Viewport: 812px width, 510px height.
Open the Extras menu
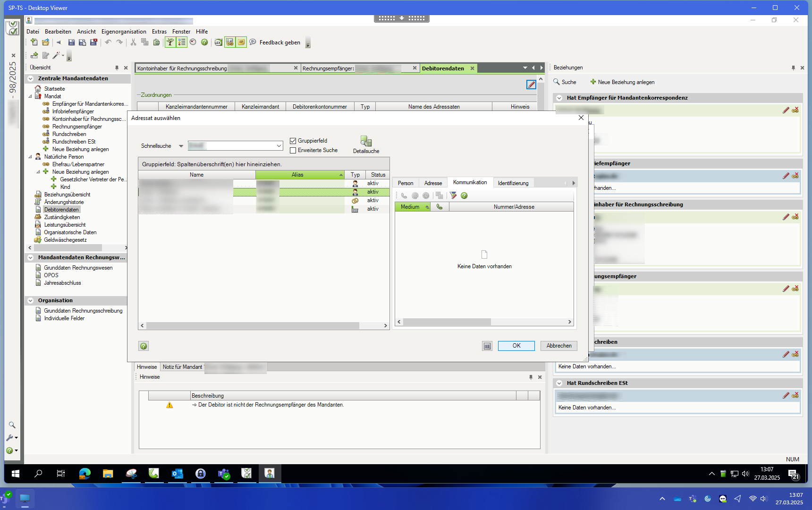[159, 32]
